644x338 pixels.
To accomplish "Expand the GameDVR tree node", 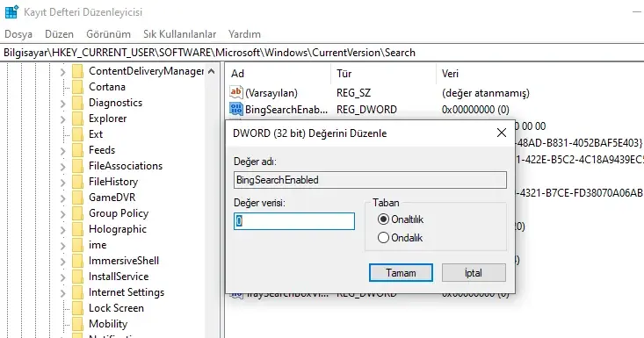I will point(62,198).
